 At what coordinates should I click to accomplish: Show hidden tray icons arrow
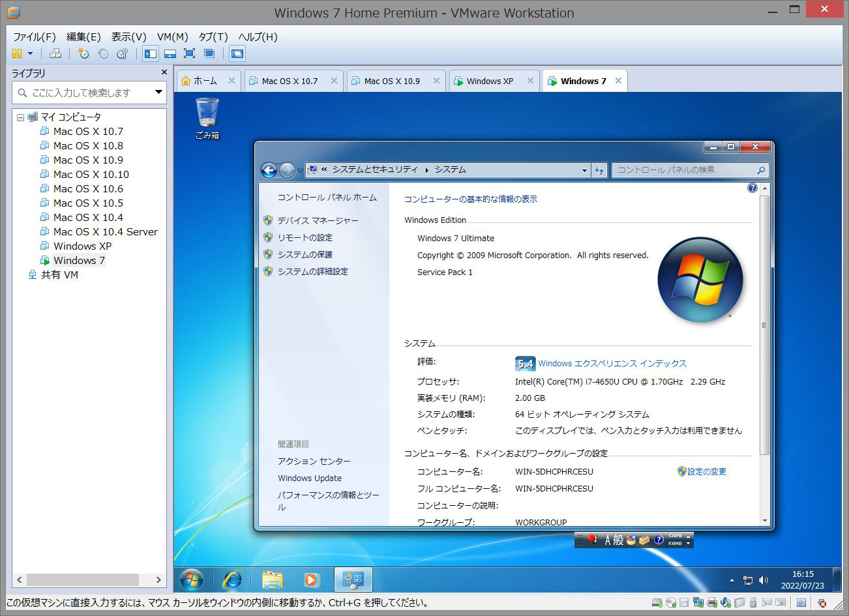coord(732,580)
